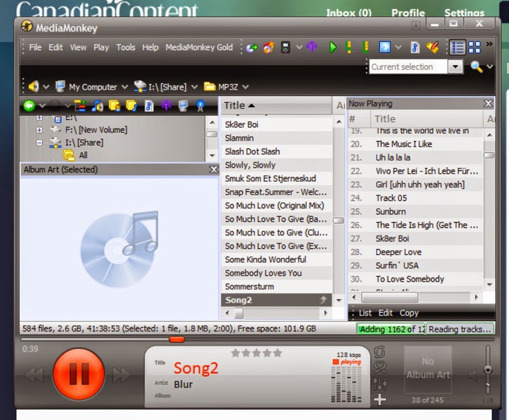Open the View menu
Image resolution: width=509 pixels, height=420 pixels.
coord(78,47)
